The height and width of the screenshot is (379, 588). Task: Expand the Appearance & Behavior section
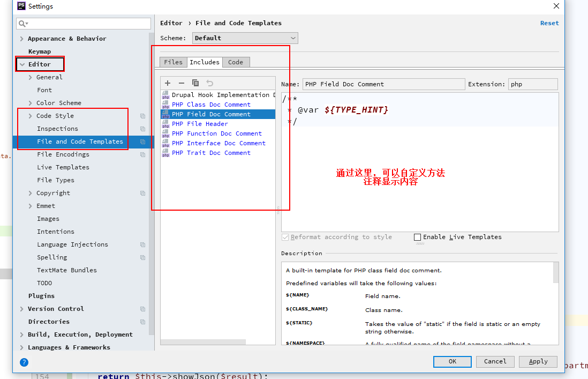(x=21, y=39)
